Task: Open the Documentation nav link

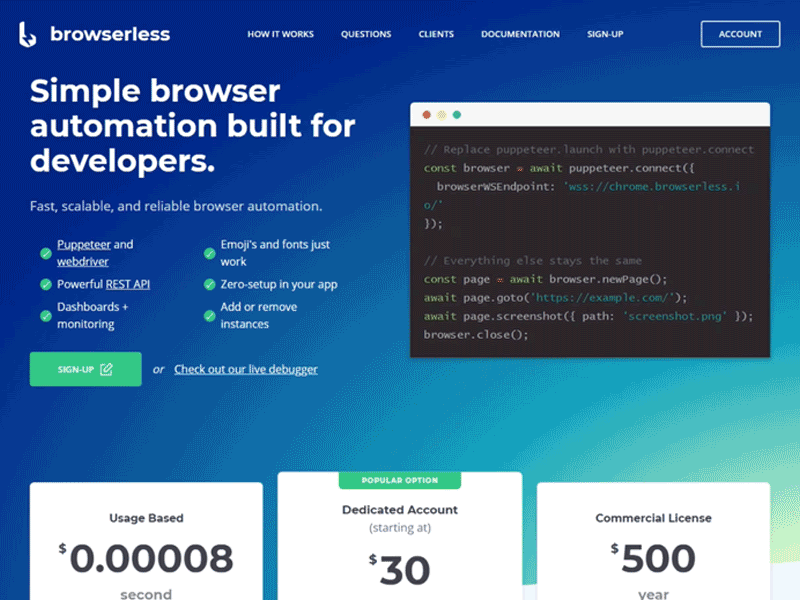Action: [x=520, y=34]
